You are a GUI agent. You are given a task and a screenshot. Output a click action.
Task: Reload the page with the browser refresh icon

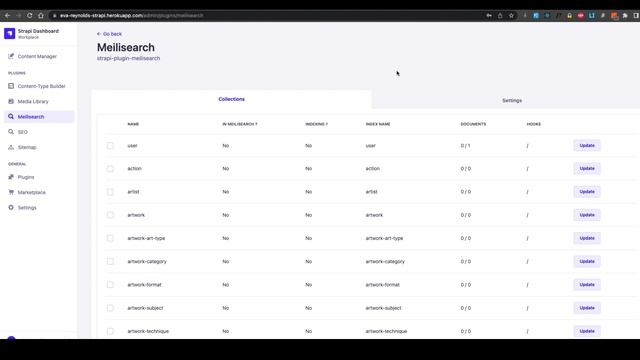click(30, 16)
